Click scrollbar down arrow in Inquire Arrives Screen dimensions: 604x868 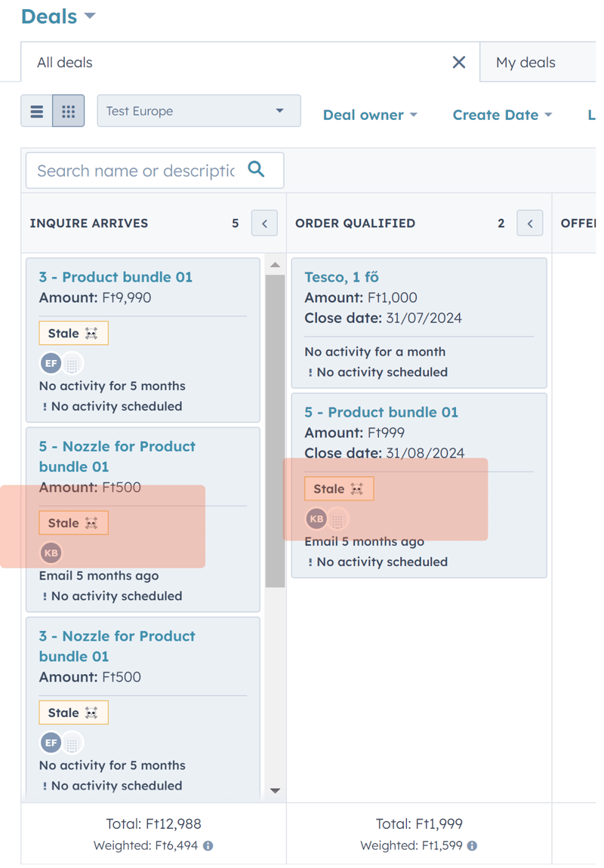[275, 791]
